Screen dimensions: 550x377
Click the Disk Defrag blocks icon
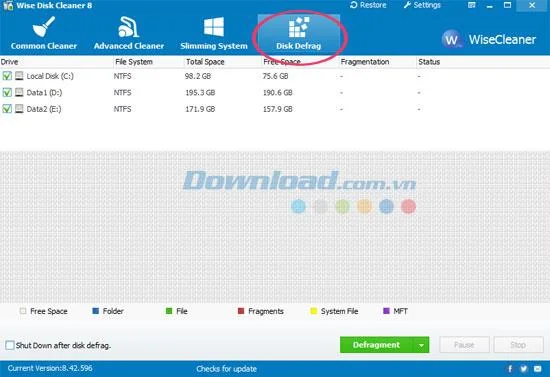[x=299, y=27]
